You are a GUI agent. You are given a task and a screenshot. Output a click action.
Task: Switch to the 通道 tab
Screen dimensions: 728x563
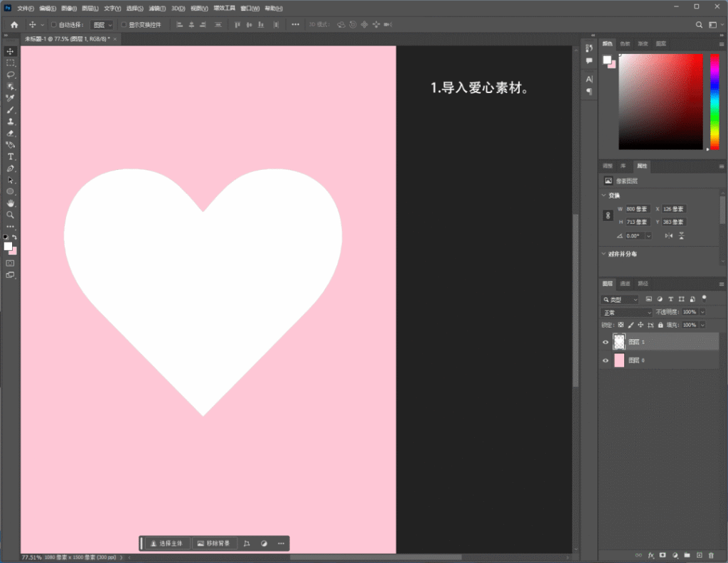(625, 284)
